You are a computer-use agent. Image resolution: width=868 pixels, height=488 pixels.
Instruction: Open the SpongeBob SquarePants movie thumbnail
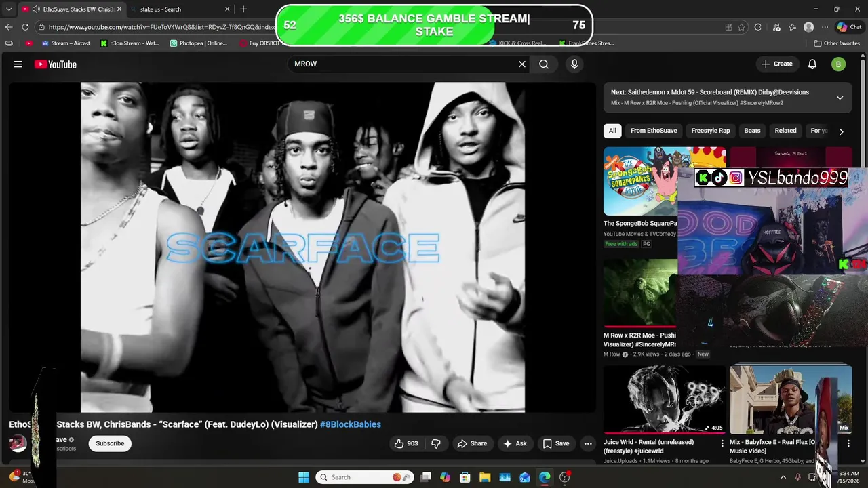click(641, 182)
